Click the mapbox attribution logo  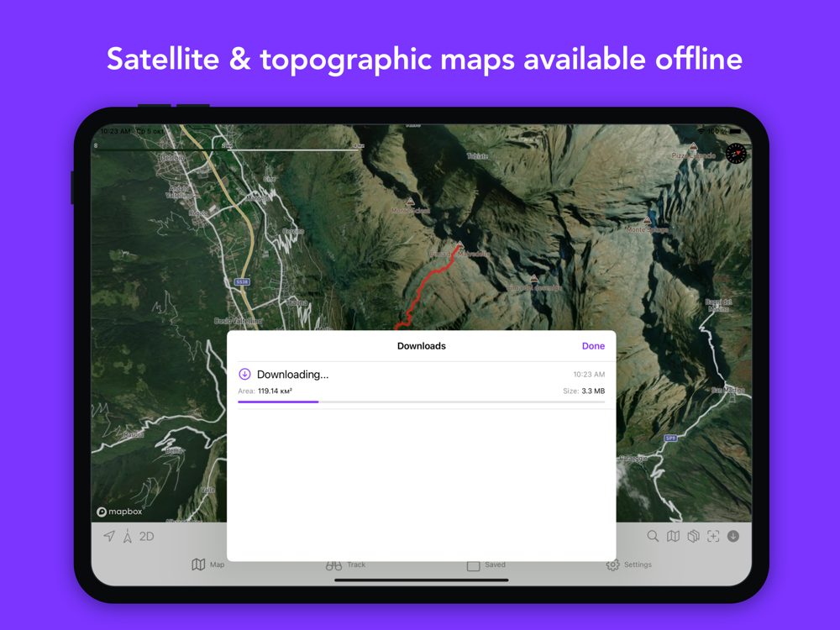click(119, 512)
